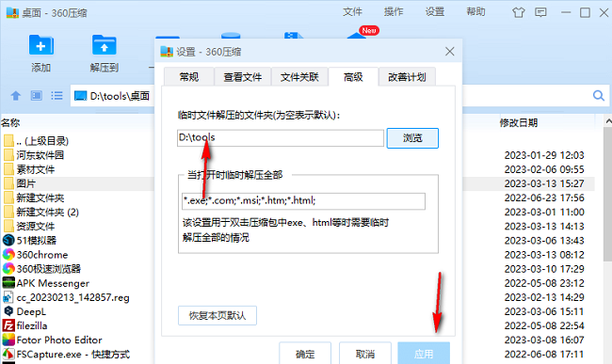Switch to the 查看文件 tab

click(x=242, y=77)
